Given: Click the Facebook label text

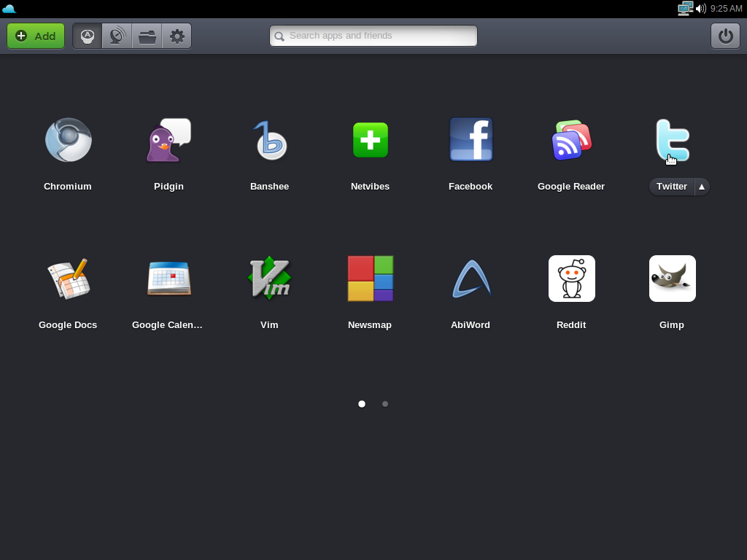Looking at the screenshot, I should 471,187.
